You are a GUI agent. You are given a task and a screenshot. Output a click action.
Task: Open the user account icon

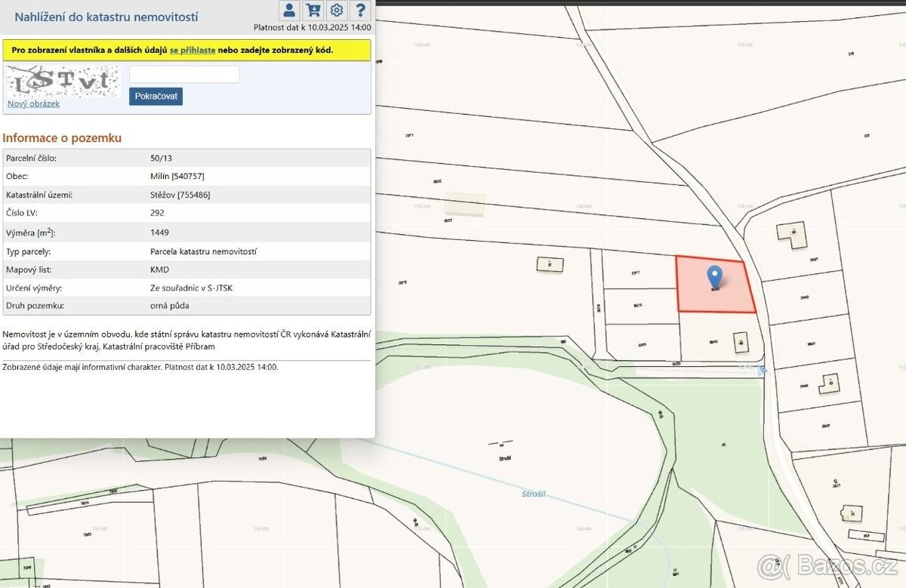pyautogui.click(x=288, y=10)
